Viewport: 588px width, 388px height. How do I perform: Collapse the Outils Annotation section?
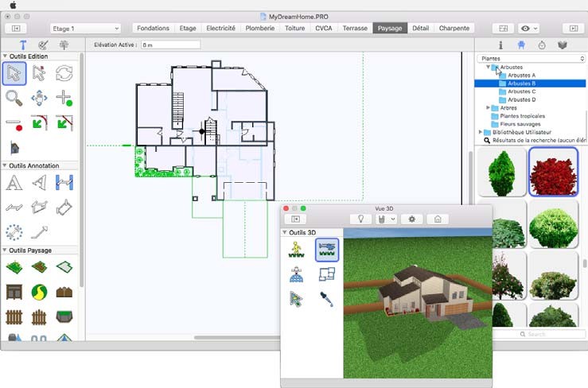pyautogui.click(x=5, y=165)
